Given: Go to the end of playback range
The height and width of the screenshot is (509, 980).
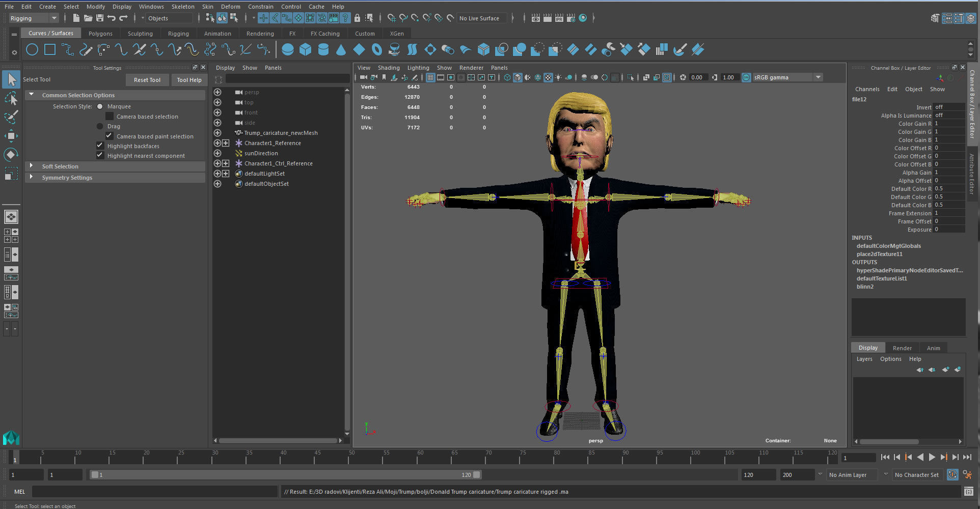Looking at the screenshot, I should tap(967, 457).
